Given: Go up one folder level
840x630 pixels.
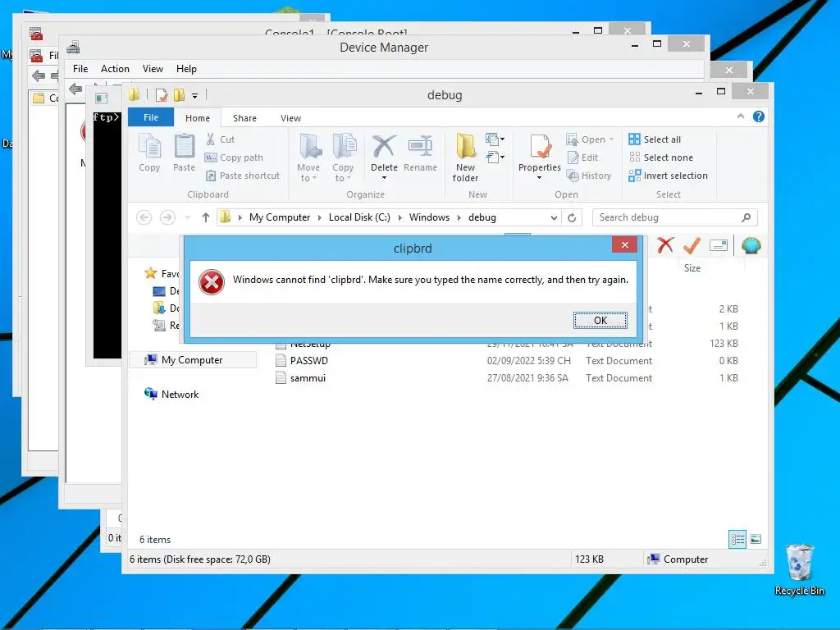Looking at the screenshot, I should [205, 217].
